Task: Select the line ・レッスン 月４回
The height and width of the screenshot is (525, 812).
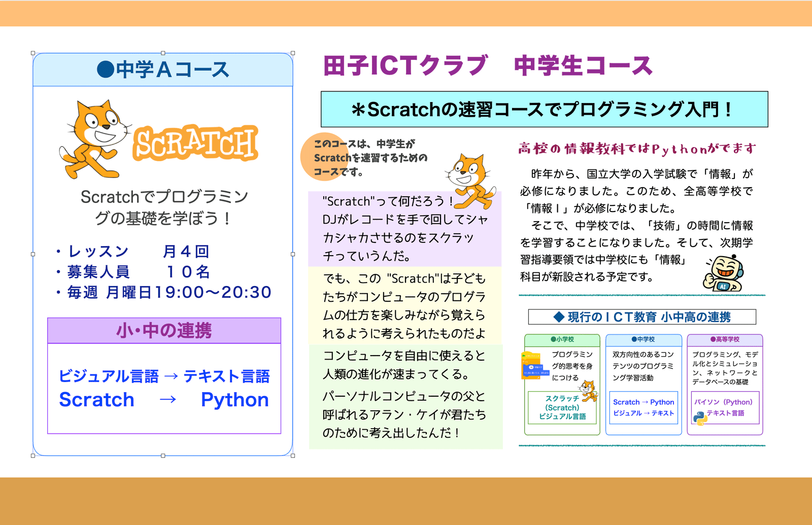Action: tap(131, 251)
